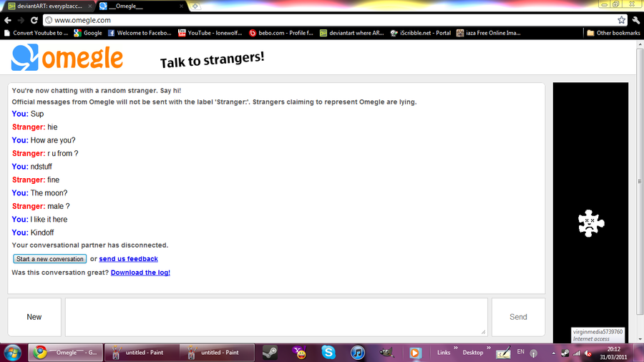Go back with the browser back arrow
This screenshot has width=644, height=362.
click(x=8, y=20)
